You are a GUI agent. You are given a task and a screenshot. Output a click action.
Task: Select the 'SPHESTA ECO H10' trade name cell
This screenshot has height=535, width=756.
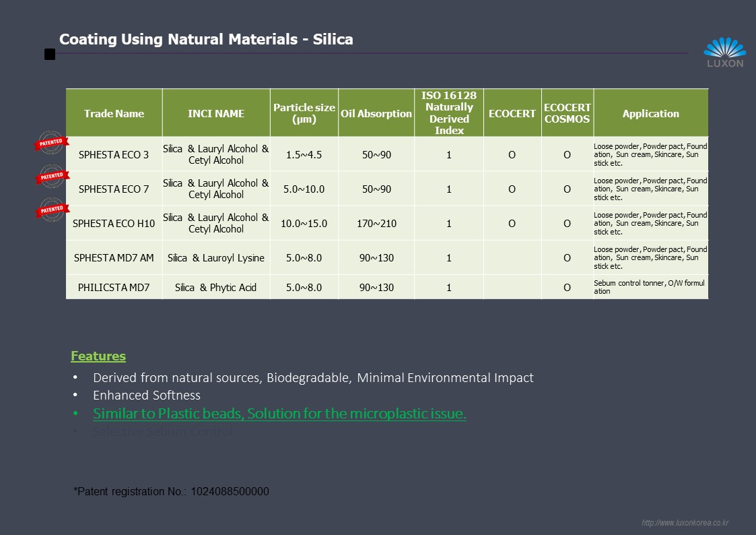pyautogui.click(x=114, y=223)
